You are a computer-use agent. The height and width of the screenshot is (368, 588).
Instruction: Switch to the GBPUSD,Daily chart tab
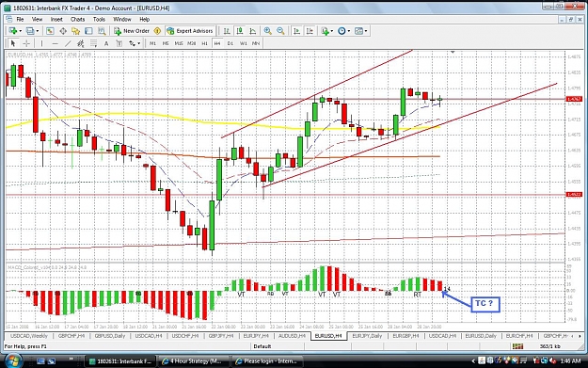pos(109,336)
